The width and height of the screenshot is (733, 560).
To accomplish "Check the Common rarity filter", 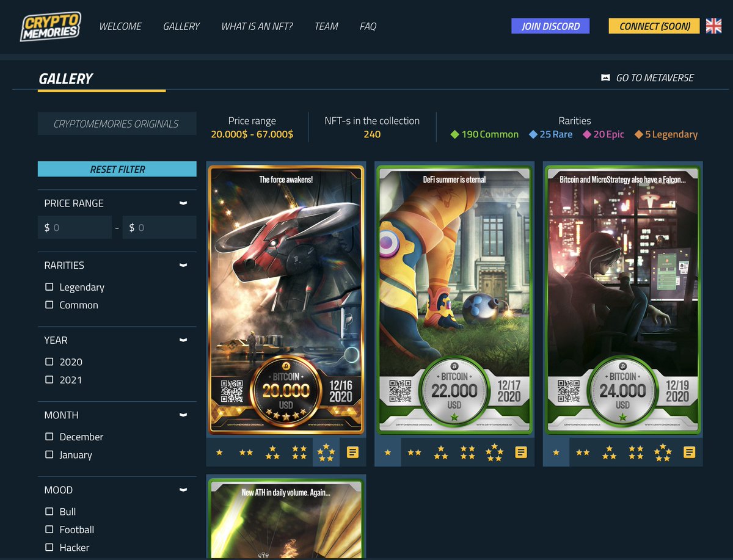I will [x=49, y=305].
